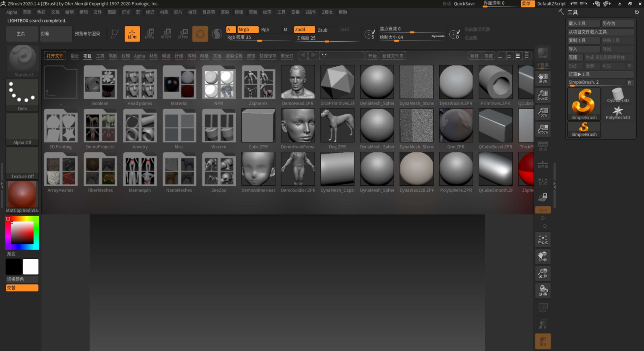Open the Texture Off selector
Viewport: 644px width, 351px height.
22,163
